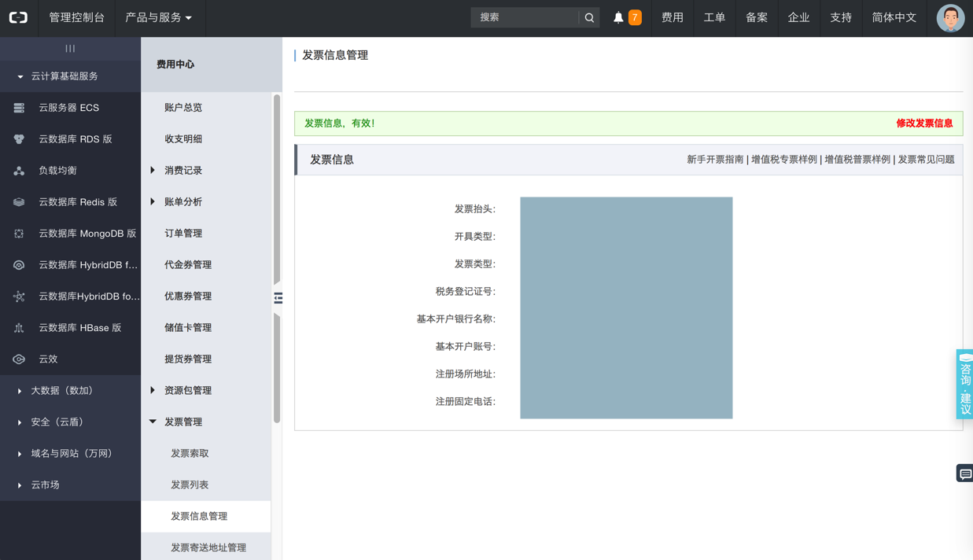Open the 支持 top menu
973x560 pixels.
click(841, 17)
